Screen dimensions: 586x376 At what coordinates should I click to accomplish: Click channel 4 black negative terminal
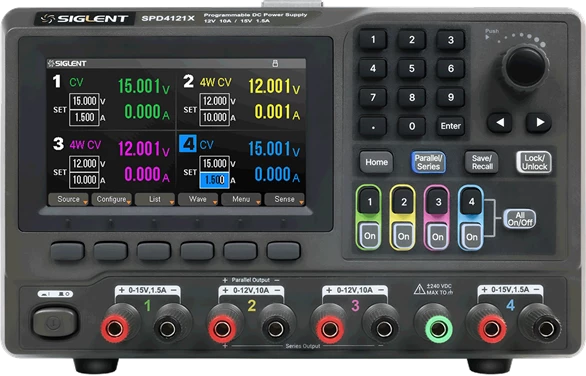tap(546, 329)
